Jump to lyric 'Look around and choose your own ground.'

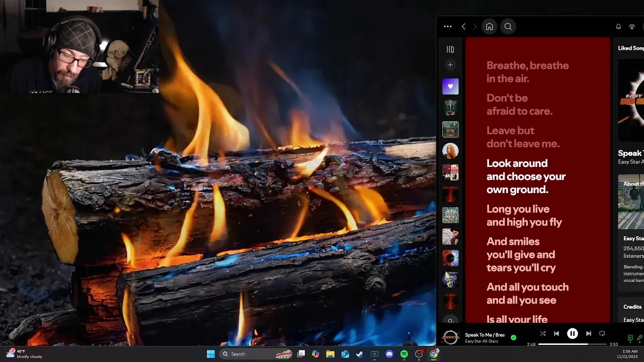click(x=526, y=176)
